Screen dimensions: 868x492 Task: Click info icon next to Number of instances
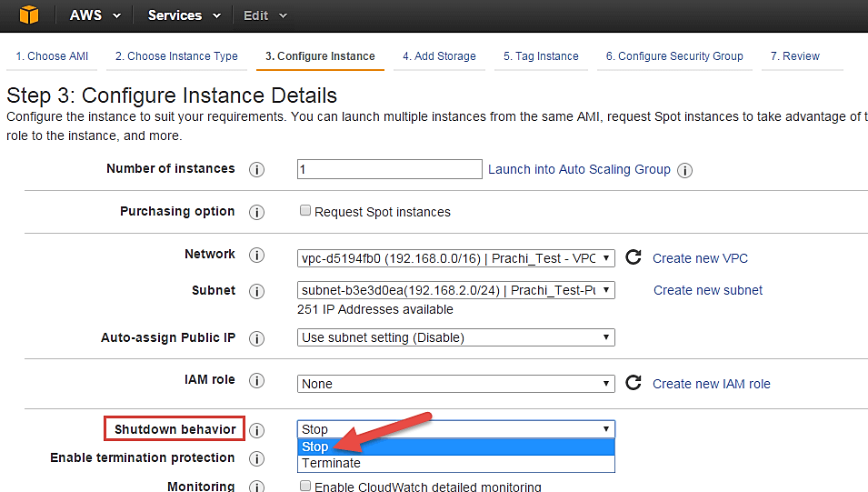point(257,170)
